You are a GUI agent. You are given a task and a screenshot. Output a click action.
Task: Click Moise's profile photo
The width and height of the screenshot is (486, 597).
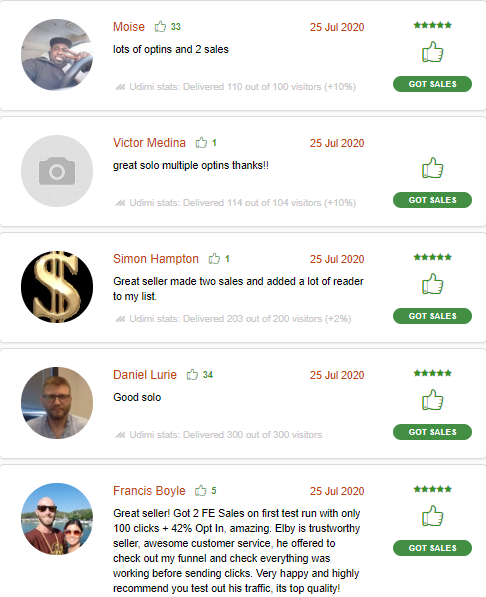pos(57,55)
